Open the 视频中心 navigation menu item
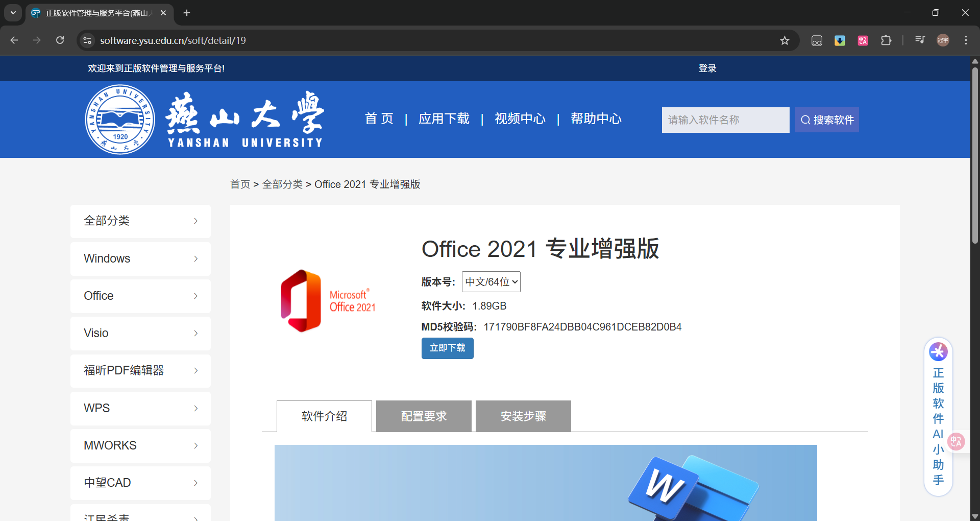 (x=520, y=119)
